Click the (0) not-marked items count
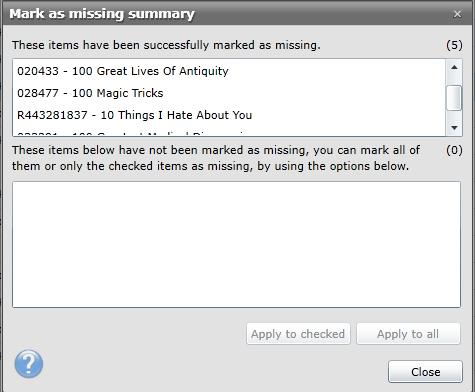This screenshot has height=392, width=475. tap(454, 150)
